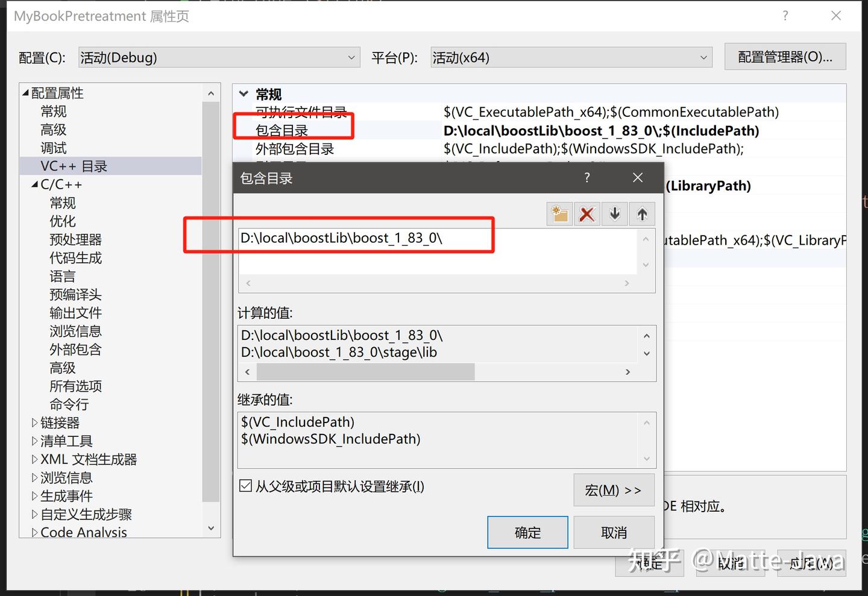The height and width of the screenshot is (596, 868).
Task: Click the help question mark on the property page
Action: point(785,16)
